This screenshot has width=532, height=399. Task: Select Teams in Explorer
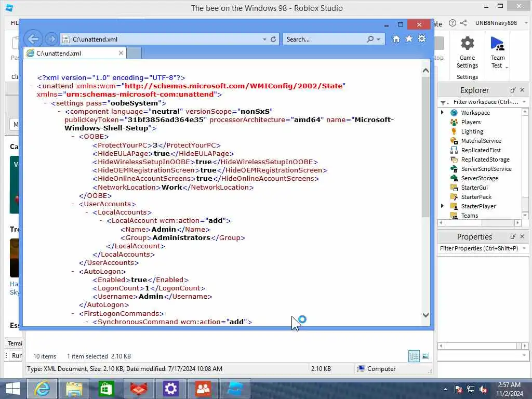pyautogui.click(x=469, y=216)
